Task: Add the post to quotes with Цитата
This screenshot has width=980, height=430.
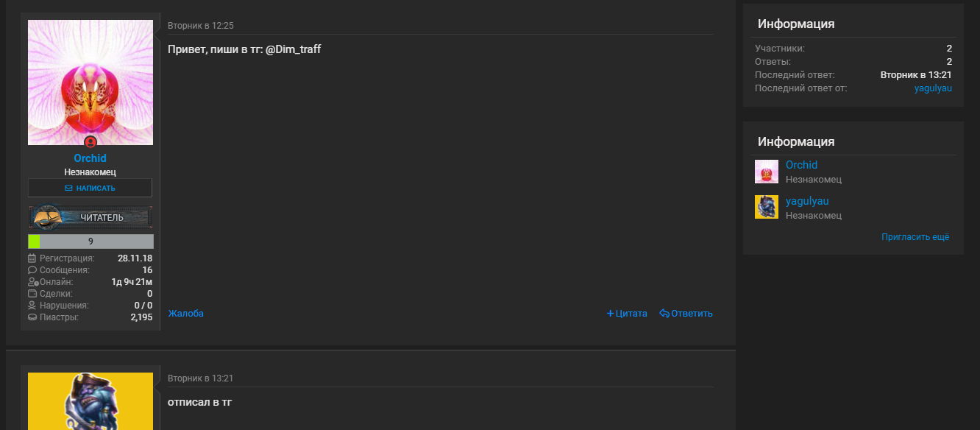Action: click(627, 314)
